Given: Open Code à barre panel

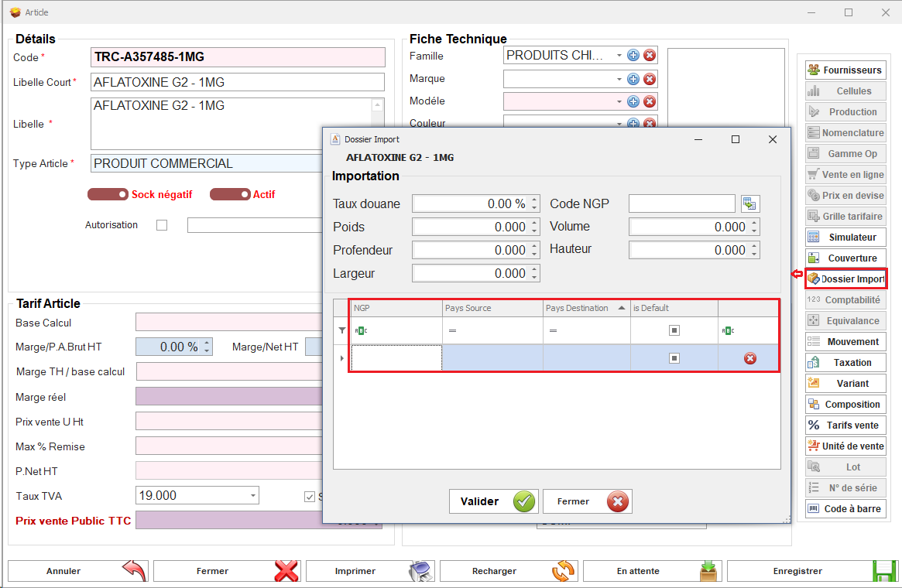Looking at the screenshot, I should 845,509.
